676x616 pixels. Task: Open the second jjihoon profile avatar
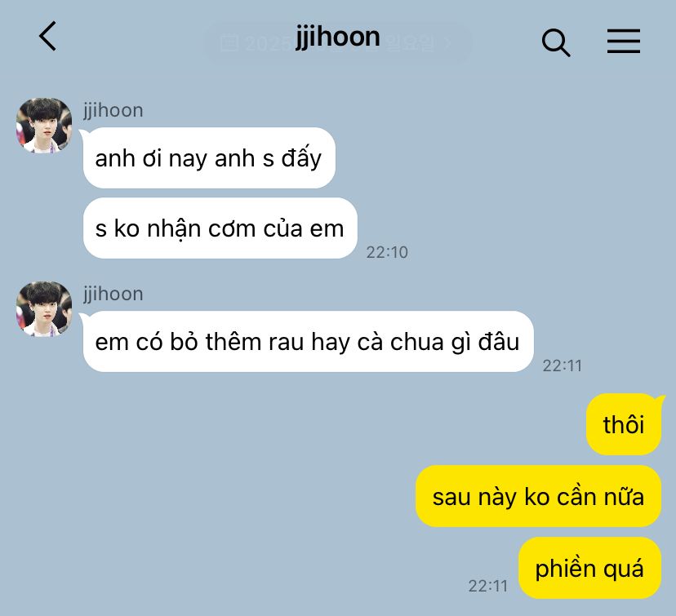(x=44, y=309)
